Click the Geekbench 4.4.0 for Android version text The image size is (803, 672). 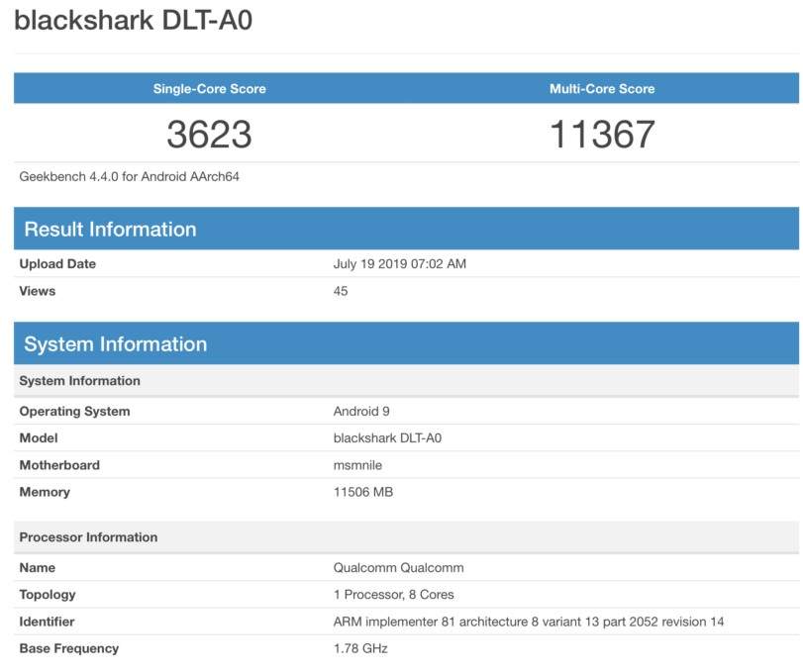(x=130, y=177)
